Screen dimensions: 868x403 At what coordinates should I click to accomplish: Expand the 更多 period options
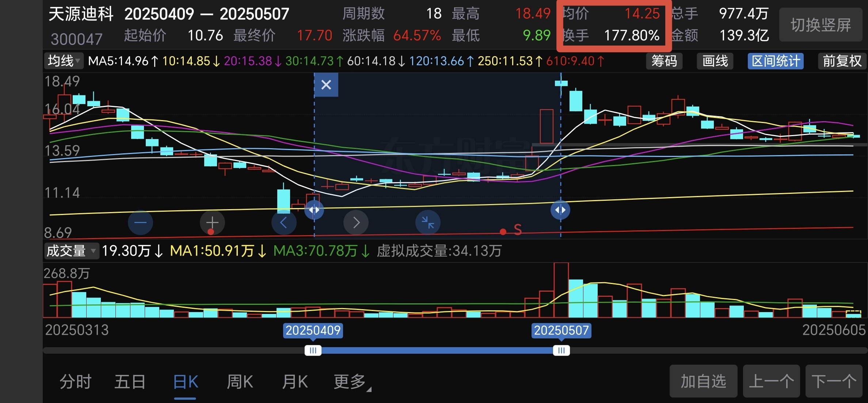(351, 382)
